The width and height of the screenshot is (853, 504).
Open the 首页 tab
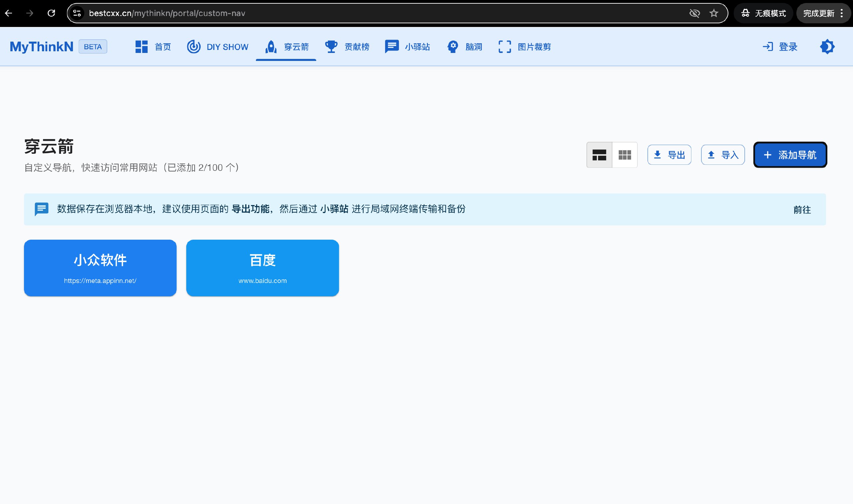point(153,47)
